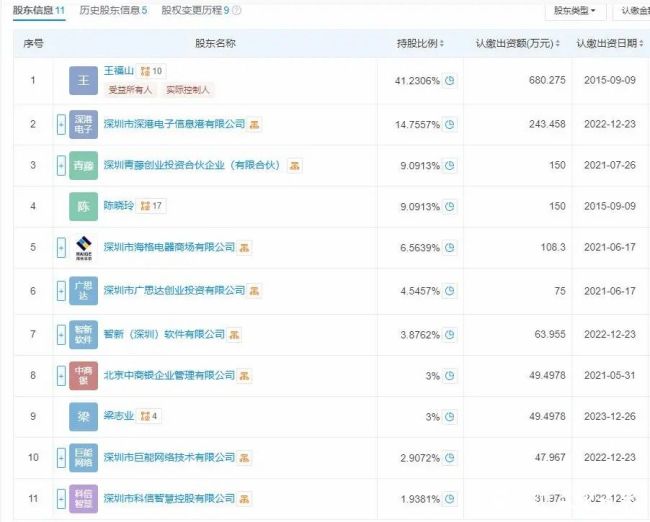Screen dimensions: 650x522
Task: Select amount cell 243.458
Action: click(547, 124)
